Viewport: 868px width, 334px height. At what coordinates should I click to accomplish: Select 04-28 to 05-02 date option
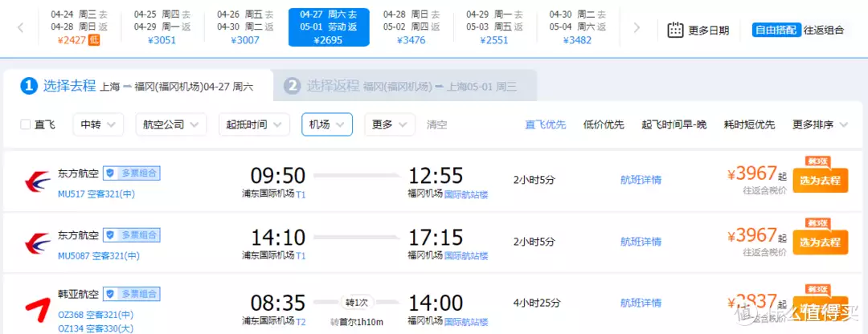click(x=411, y=27)
